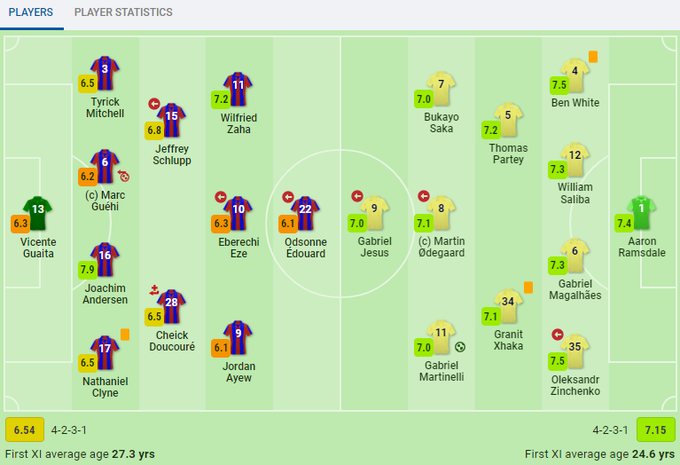
Task: Click Aaron Ramsdale's number 1 shirt
Action: (641, 209)
